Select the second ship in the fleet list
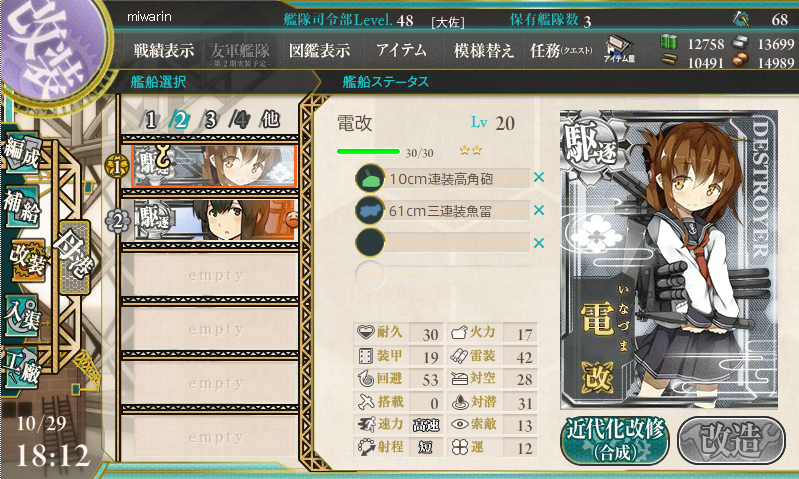 coord(216,220)
